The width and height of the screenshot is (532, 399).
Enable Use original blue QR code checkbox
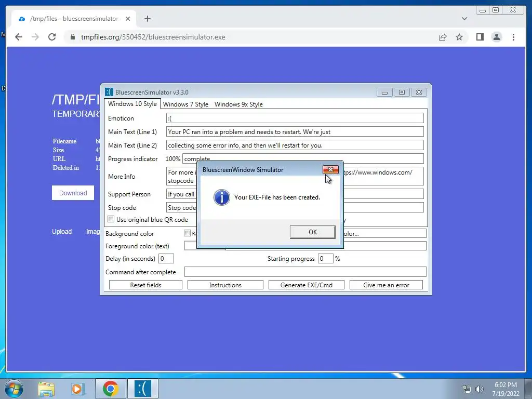111,219
